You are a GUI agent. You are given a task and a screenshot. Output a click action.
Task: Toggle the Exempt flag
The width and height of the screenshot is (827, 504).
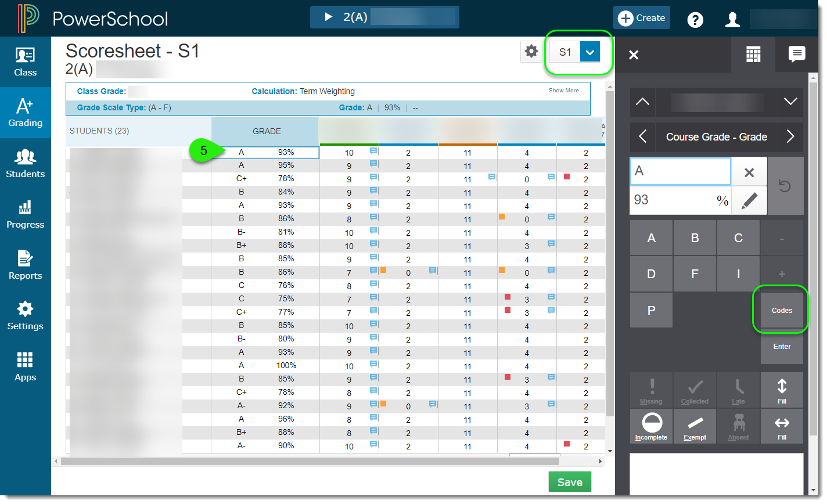point(695,426)
